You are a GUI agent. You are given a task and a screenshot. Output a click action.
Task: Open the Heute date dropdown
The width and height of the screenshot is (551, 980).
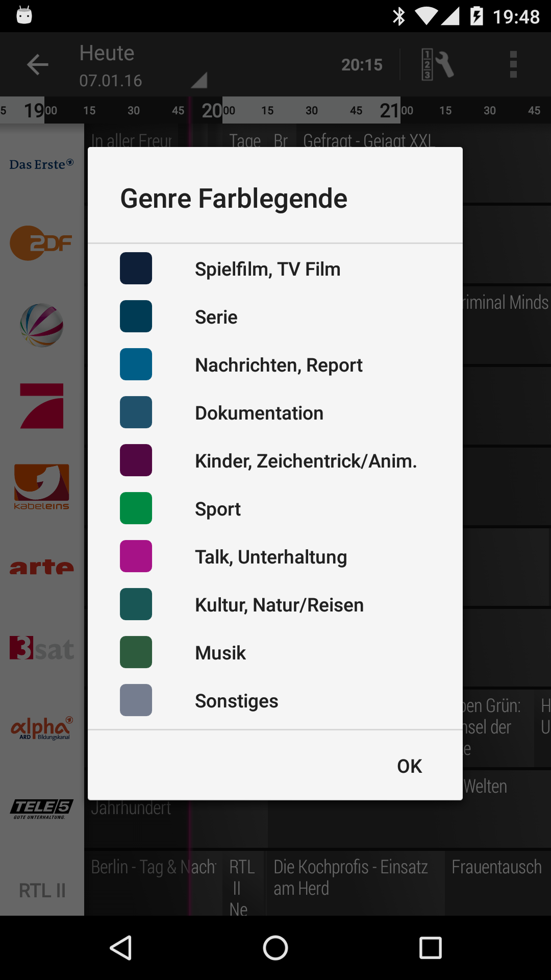[x=143, y=66]
